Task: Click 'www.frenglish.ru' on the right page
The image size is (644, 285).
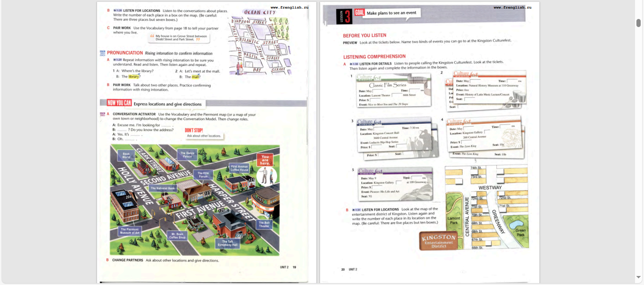Action: click(512, 8)
